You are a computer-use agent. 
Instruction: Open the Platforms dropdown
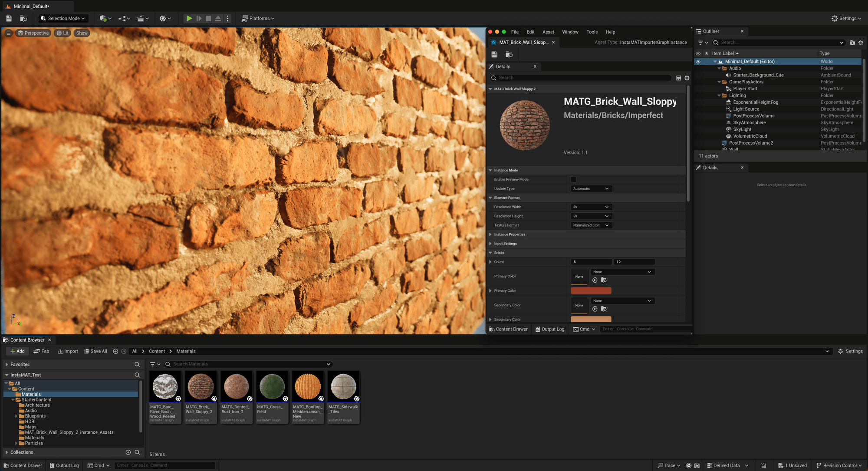point(258,18)
